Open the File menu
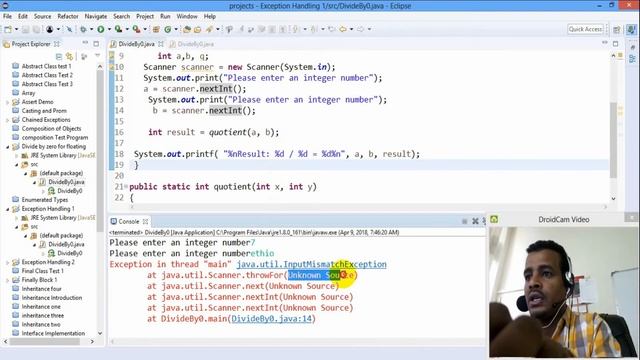Screen dimensions: 640x360 7,16
